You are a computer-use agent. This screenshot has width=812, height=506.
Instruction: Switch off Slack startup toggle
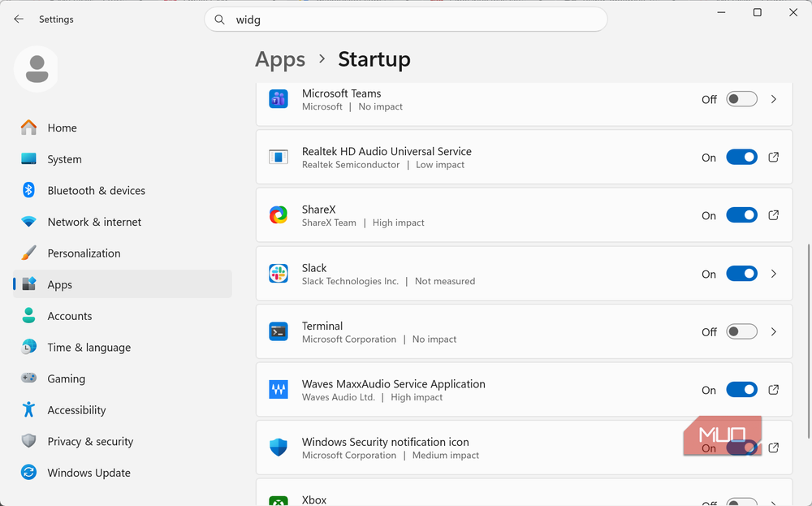(x=741, y=274)
